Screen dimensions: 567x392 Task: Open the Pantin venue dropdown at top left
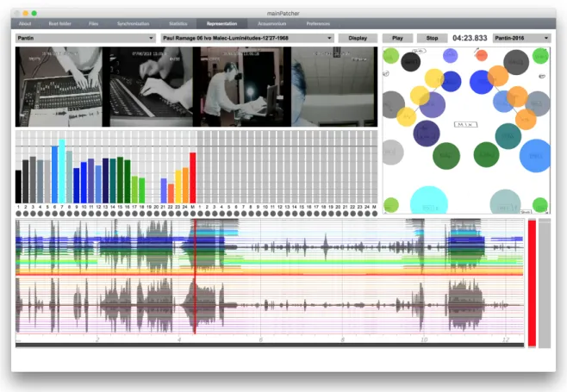(x=85, y=38)
